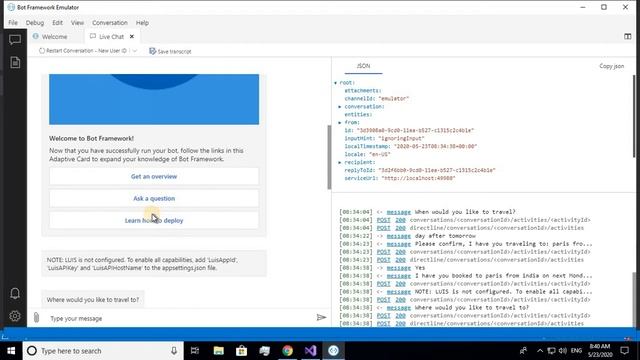Click Get an overview button
Screen dimensions: 640x360
click(x=154, y=176)
